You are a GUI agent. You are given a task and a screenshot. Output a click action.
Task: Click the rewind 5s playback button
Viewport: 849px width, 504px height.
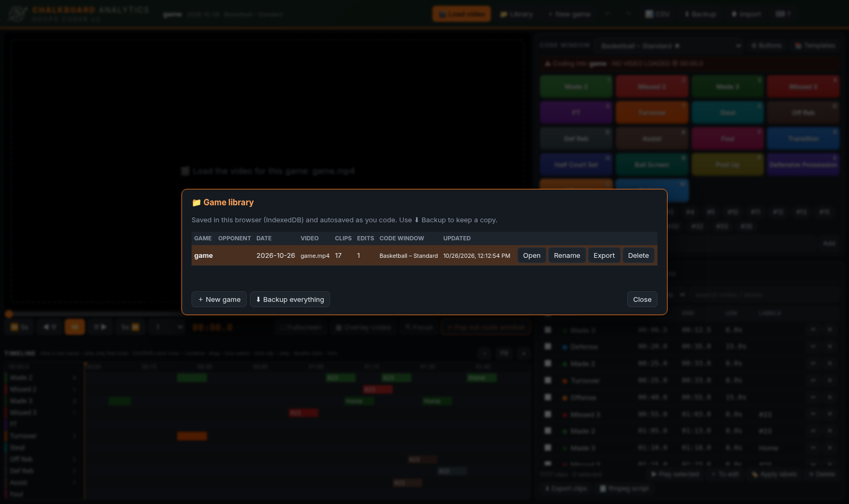(20, 327)
